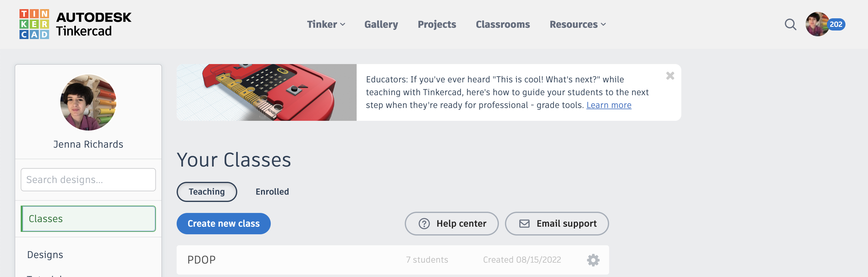Go to Projects in navigation
This screenshot has width=868, height=277.
(x=437, y=24)
